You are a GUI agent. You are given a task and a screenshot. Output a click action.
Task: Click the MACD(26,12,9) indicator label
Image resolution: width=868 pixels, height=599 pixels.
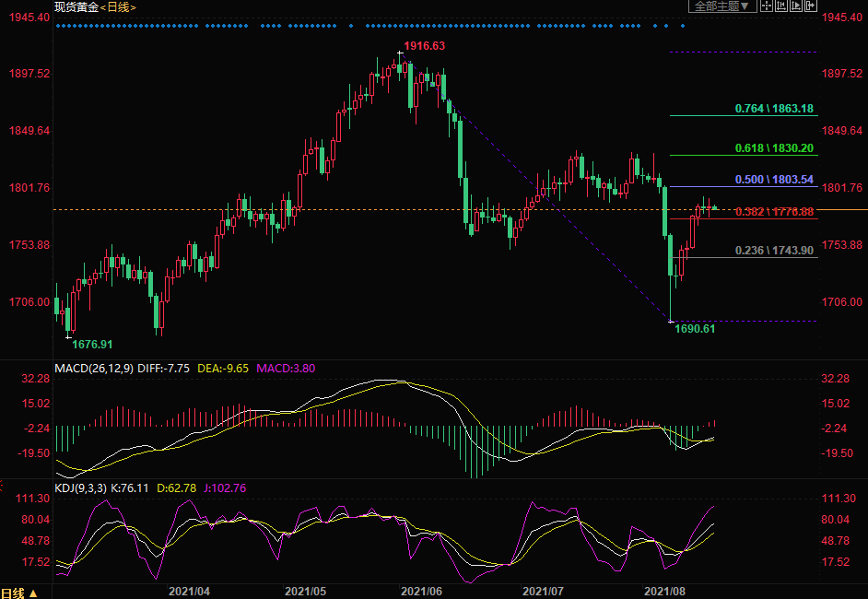click(x=94, y=368)
